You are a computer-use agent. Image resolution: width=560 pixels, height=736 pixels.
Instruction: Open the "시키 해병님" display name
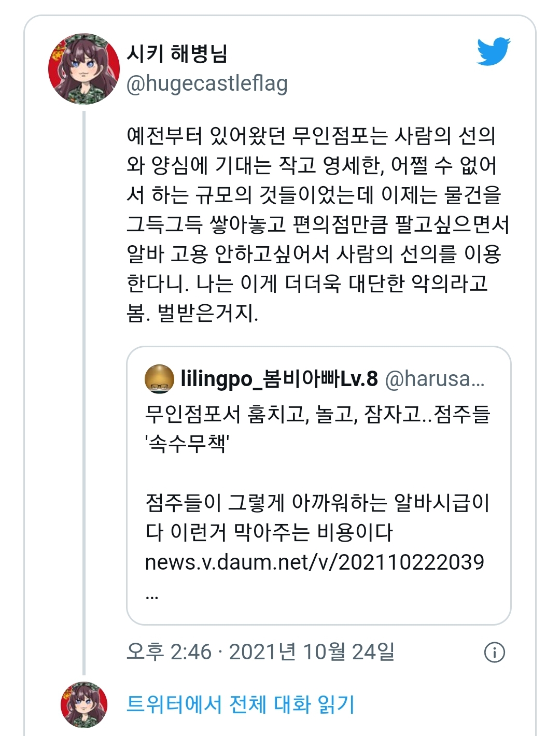177,53
